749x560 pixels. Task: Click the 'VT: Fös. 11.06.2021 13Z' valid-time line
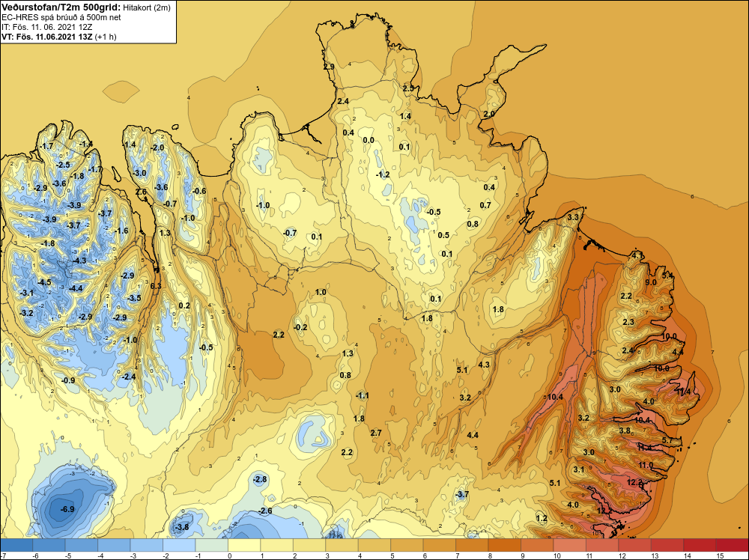47,36
